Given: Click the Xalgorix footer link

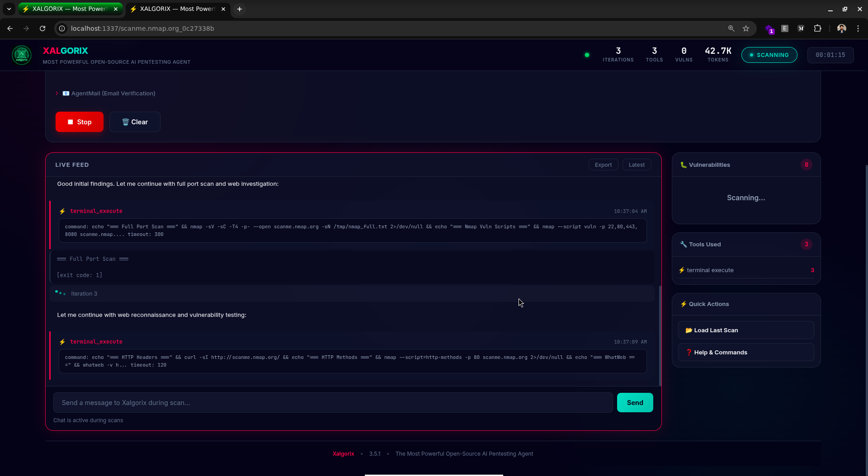Looking at the screenshot, I should pos(343,454).
